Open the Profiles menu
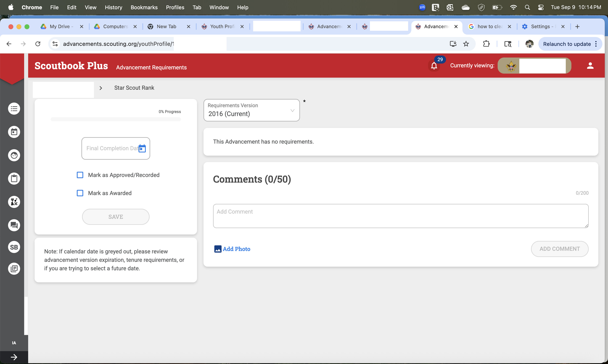Viewport: 608px width, 364px height. click(175, 7)
